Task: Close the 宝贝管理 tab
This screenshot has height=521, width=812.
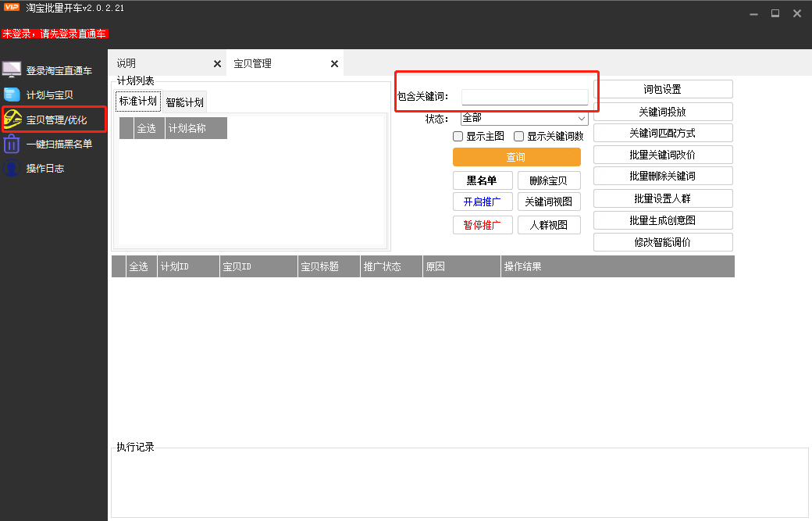Action: [x=334, y=64]
